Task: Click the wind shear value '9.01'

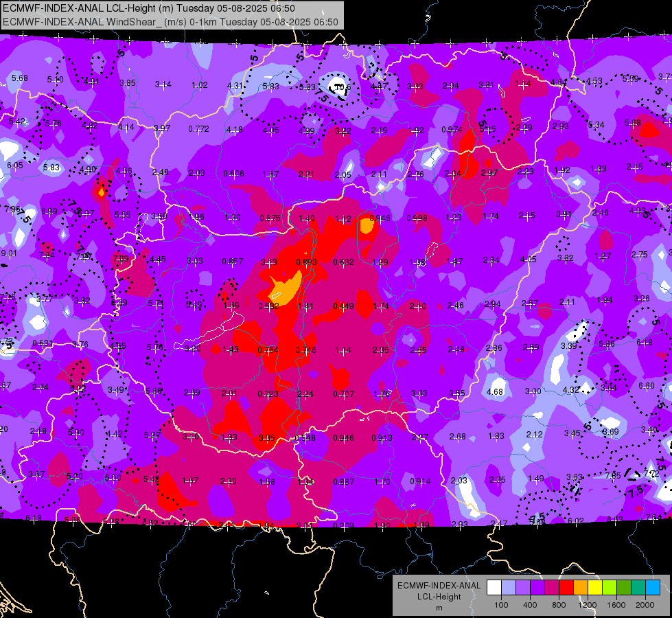Action: tap(8, 253)
